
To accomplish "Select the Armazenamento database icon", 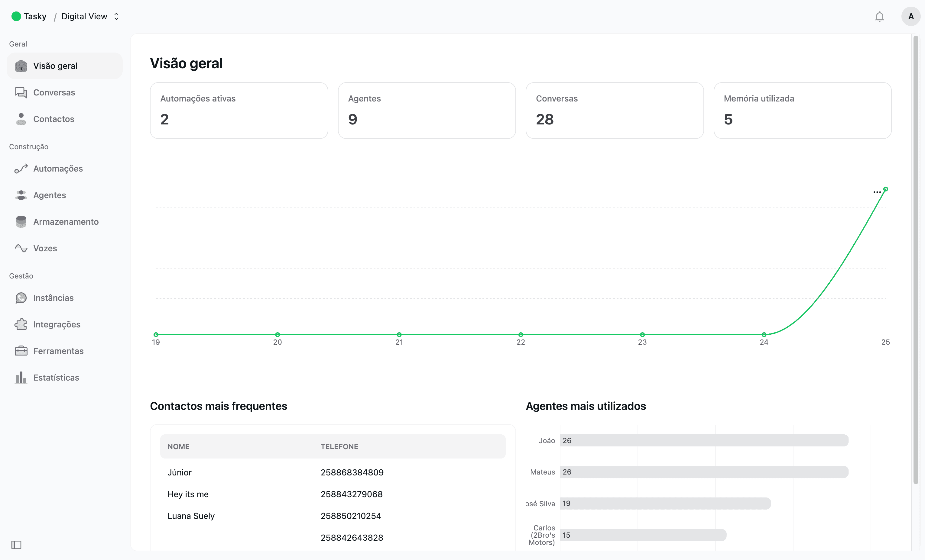I will pyautogui.click(x=21, y=222).
